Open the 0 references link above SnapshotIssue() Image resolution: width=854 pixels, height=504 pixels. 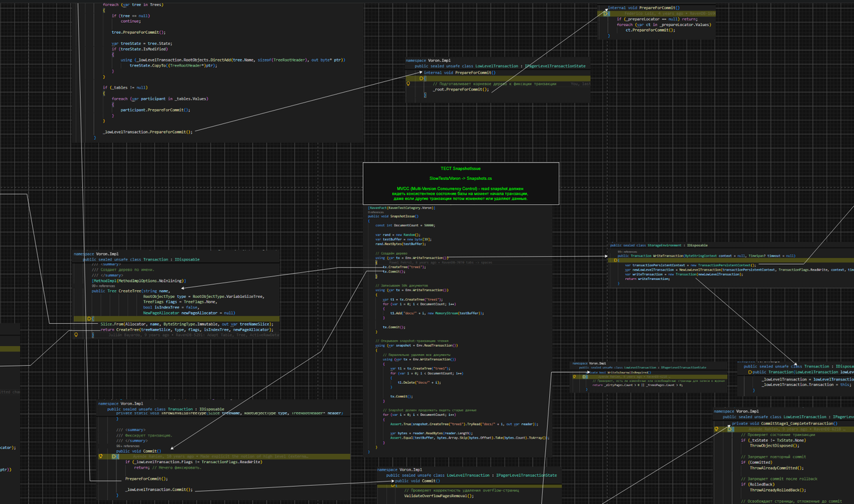coord(377,212)
